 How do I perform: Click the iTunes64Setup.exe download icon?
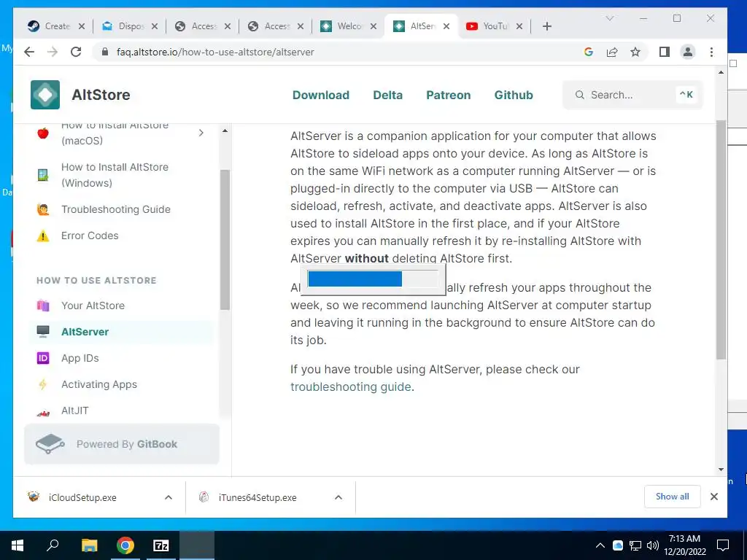(x=204, y=497)
